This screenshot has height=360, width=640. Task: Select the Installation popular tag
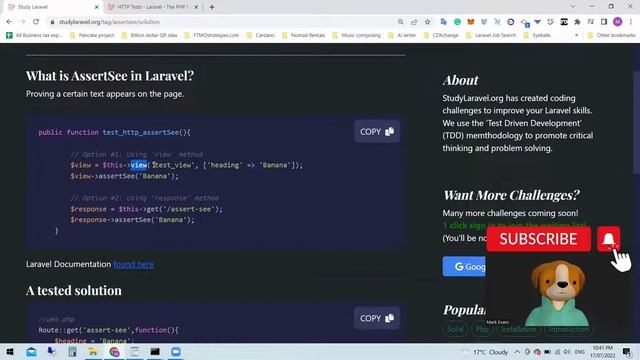518,329
